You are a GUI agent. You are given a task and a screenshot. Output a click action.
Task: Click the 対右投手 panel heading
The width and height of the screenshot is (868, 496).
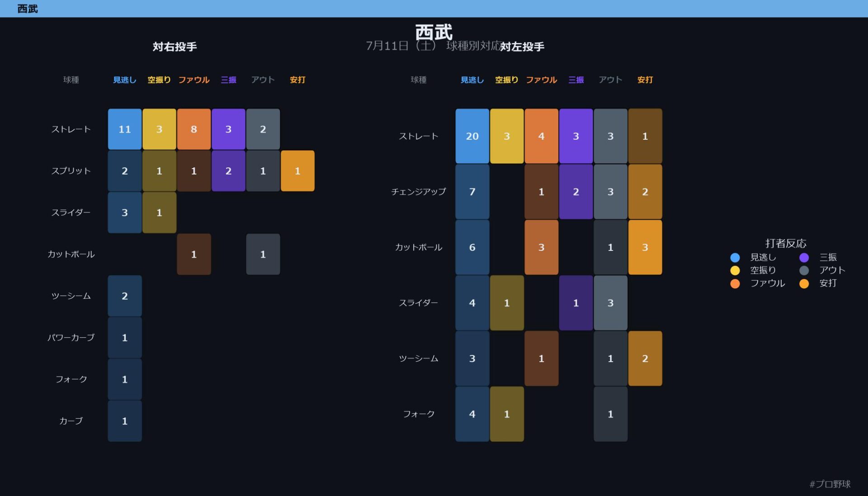click(x=175, y=47)
